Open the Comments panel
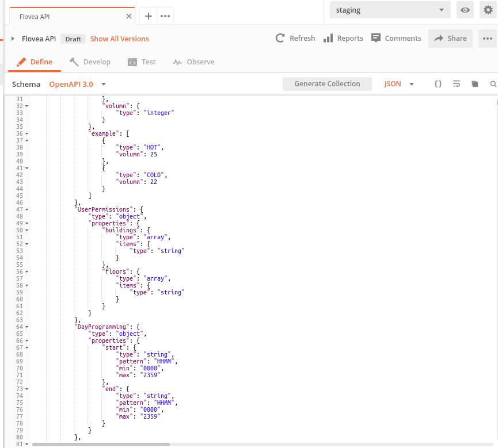 tap(396, 38)
